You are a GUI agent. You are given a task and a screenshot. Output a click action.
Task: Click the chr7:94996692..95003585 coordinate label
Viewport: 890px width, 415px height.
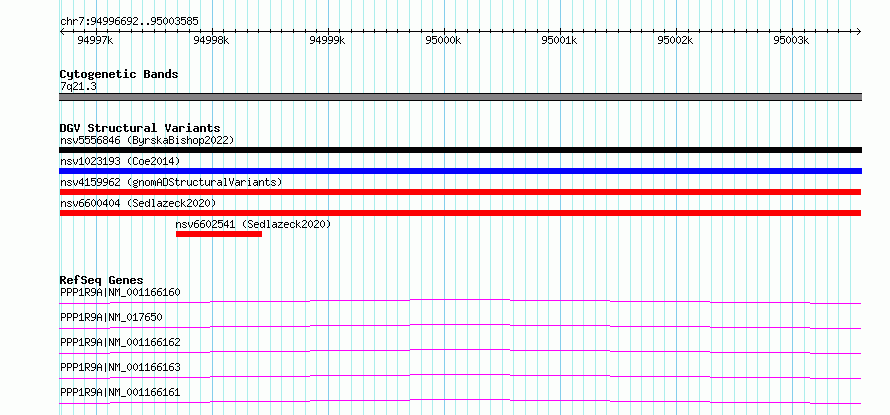point(129,22)
